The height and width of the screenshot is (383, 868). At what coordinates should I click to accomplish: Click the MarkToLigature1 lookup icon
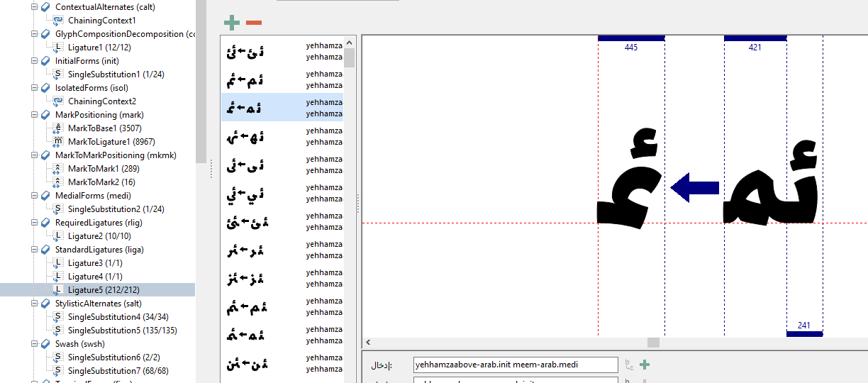click(x=60, y=142)
